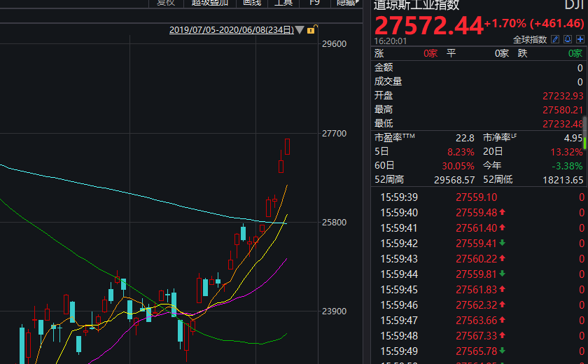Open the 工具 tools menu
The image size is (588, 364).
click(283, 3)
